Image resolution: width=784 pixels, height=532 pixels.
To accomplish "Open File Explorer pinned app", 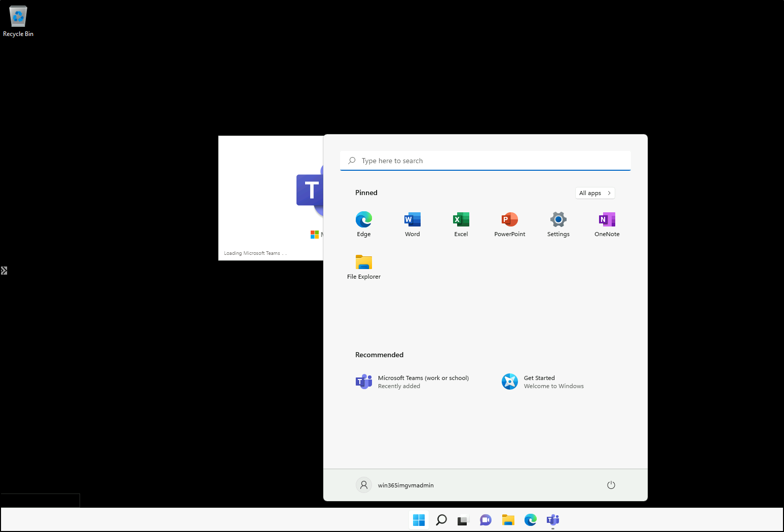I will coord(364,267).
